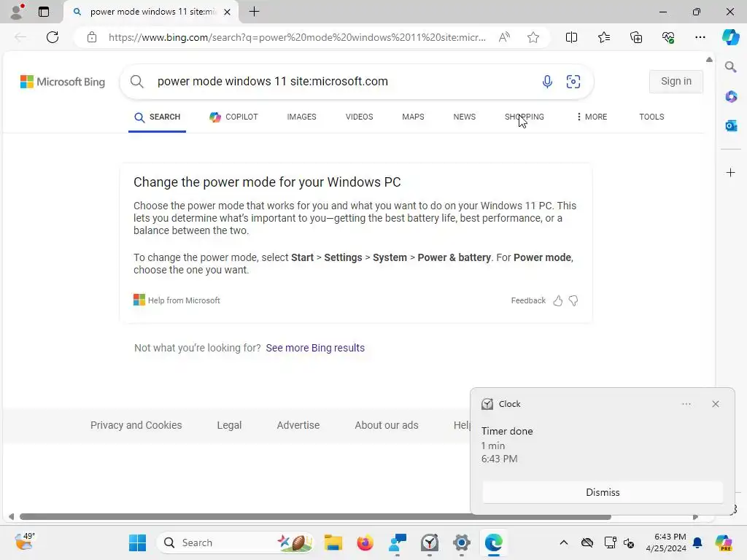Click the taskbar Search box

click(x=236, y=542)
